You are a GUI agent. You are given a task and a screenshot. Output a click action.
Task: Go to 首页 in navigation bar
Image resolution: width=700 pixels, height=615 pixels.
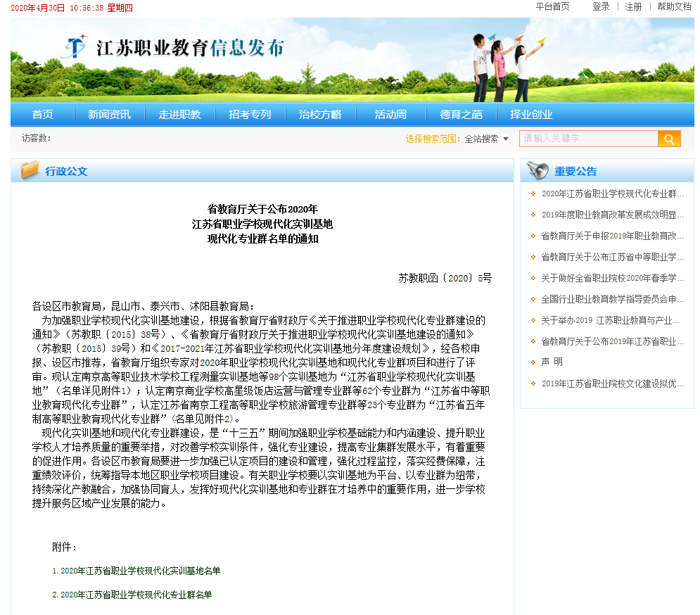point(42,115)
